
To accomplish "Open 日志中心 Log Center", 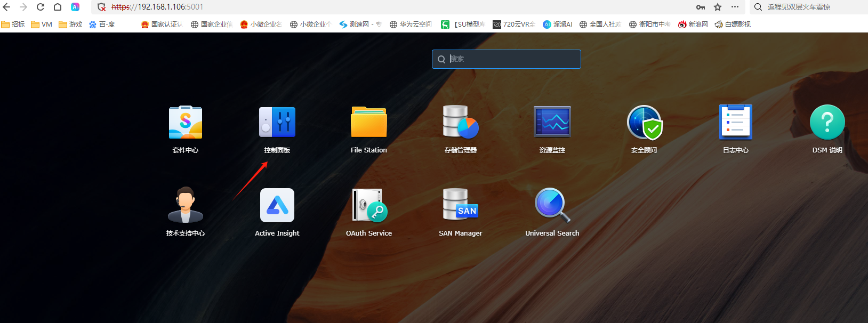I will pyautogui.click(x=736, y=123).
